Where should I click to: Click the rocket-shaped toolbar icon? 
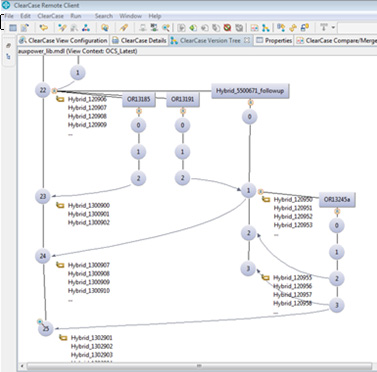click(x=124, y=28)
